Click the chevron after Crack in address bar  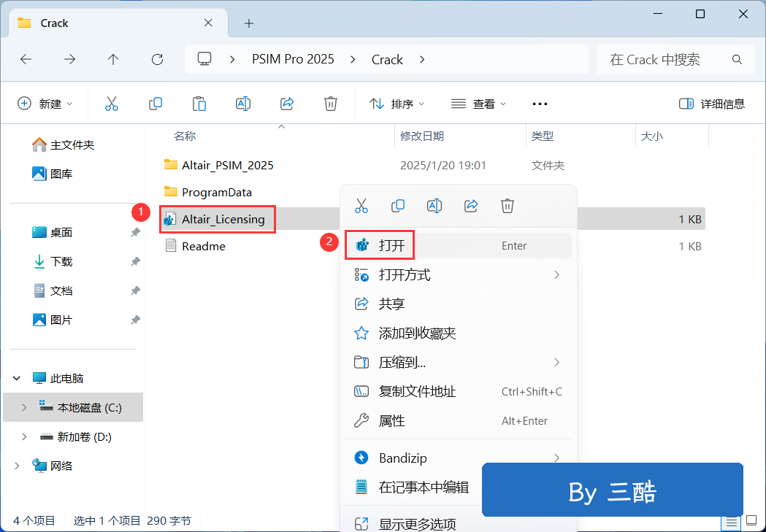coord(422,60)
